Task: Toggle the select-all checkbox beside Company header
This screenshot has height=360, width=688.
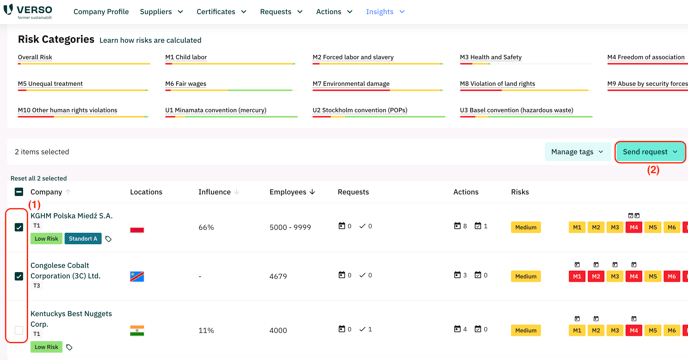Action: [19, 192]
